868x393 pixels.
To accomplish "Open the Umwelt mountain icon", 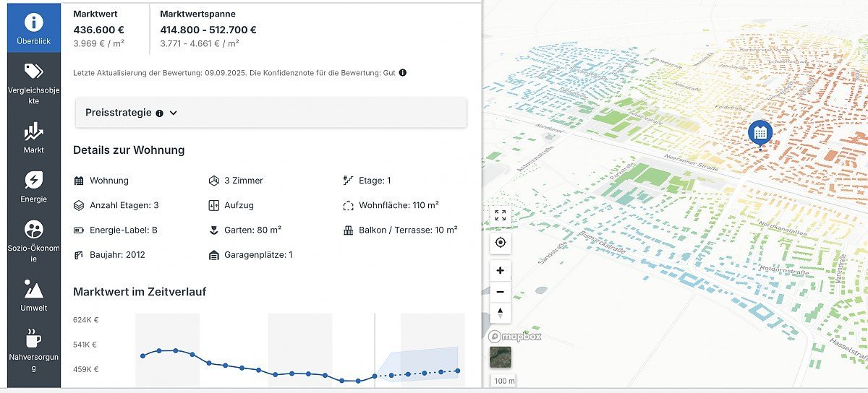I will pyautogui.click(x=33, y=290).
